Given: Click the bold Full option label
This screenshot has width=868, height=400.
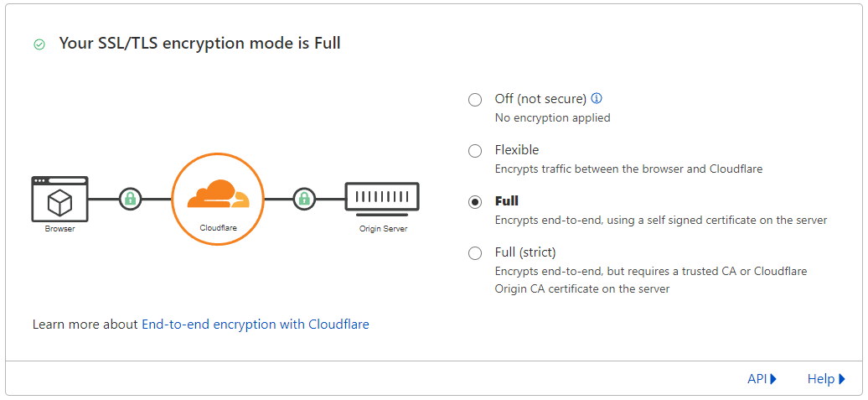Looking at the screenshot, I should (x=507, y=201).
